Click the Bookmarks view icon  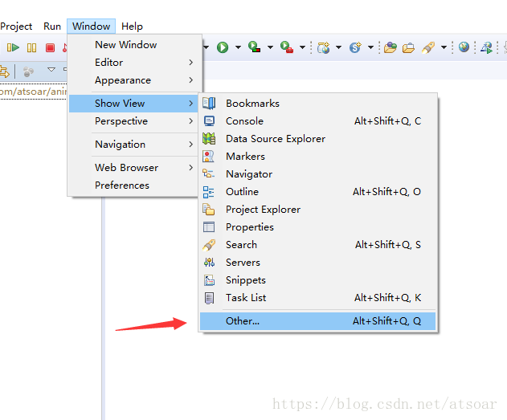[x=209, y=104]
